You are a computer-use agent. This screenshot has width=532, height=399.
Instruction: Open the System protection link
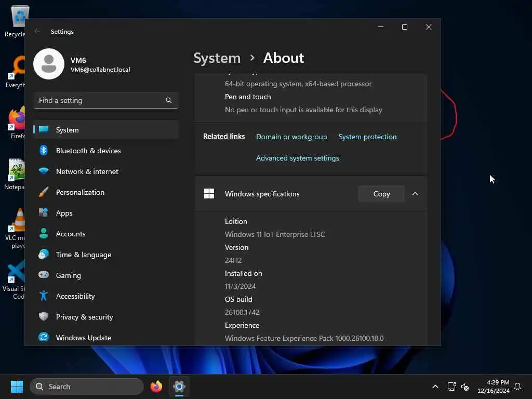(x=367, y=137)
